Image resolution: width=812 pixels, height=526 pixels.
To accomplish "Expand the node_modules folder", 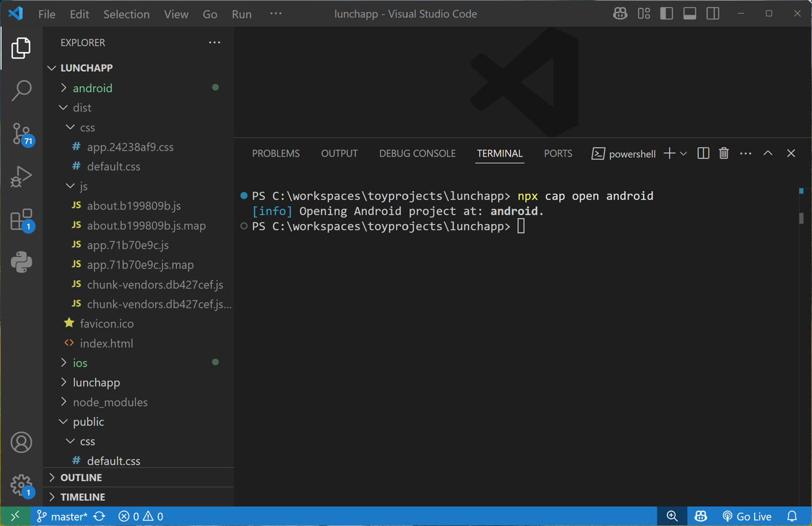I will 139,402.
